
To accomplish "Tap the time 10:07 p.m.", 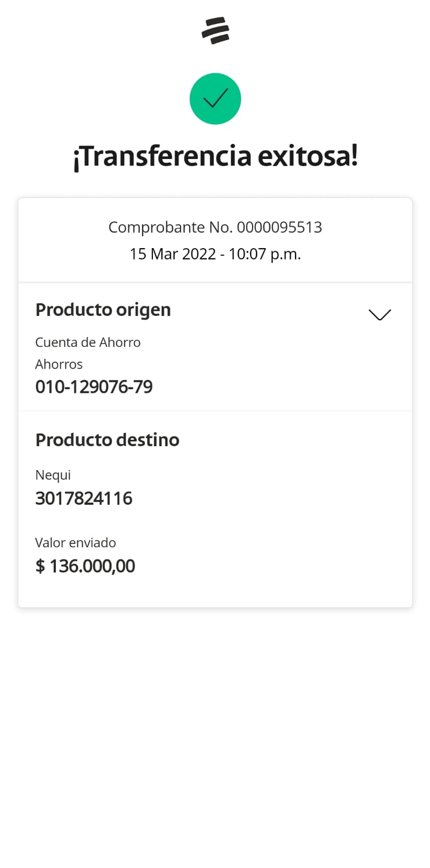I will click(265, 254).
